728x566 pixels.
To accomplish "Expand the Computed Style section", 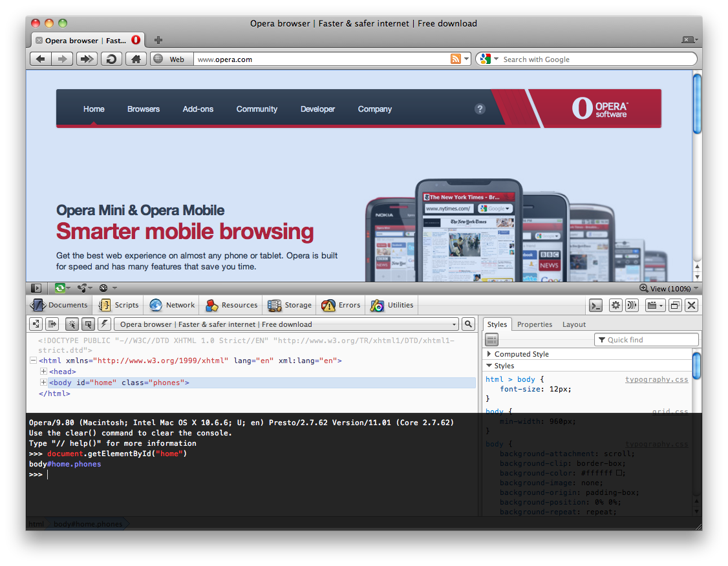I will tap(489, 354).
